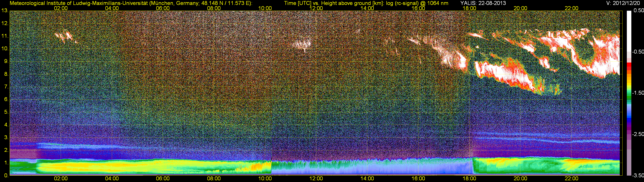
Task: Click the 20:00 label on the top time axis
Action: (521, 8)
